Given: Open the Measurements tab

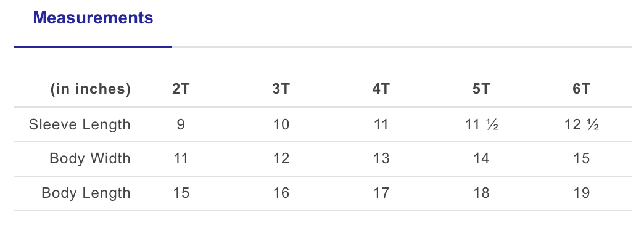Looking at the screenshot, I should coord(93,18).
